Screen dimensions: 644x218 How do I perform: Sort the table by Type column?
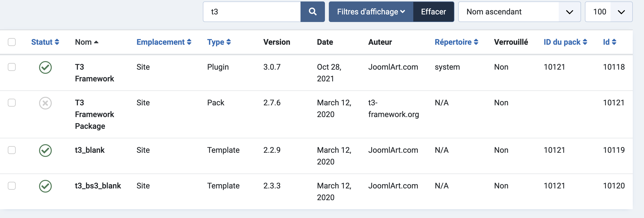[x=219, y=42]
